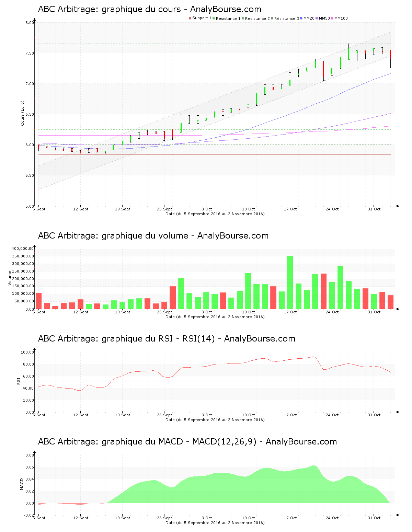
Task: Click the MM20 blue legend marker
Action: 301,18
